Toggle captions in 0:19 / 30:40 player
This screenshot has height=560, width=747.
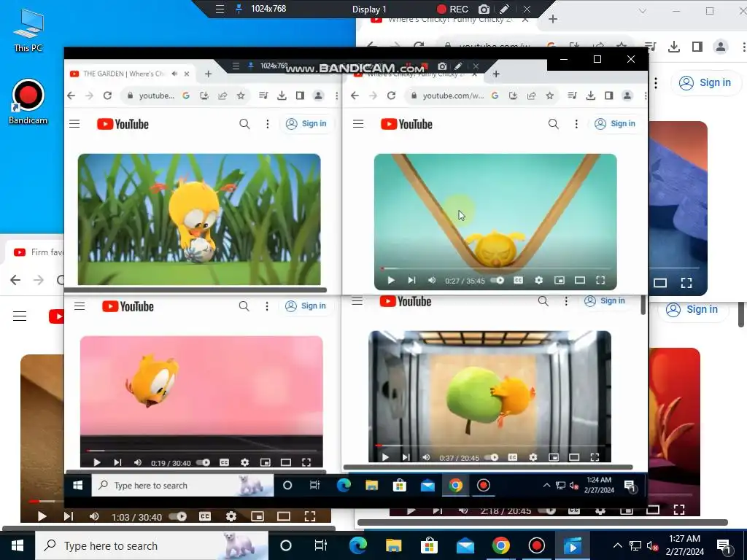point(225,462)
